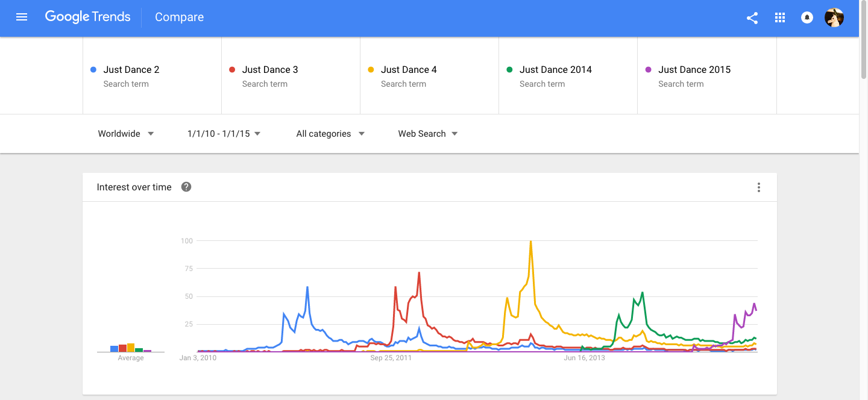
Task: Click the Just Dance 2014 search term
Action: tap(555, 70)
